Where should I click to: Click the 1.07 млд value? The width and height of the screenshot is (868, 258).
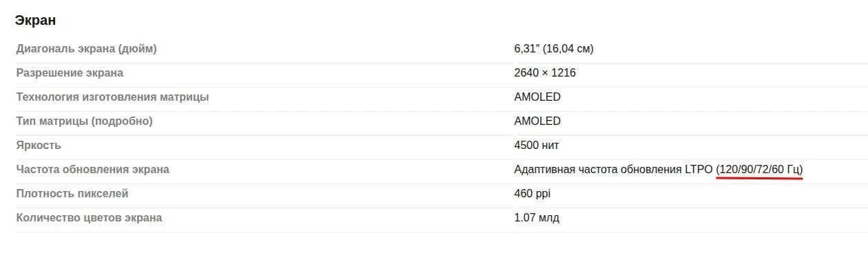point(537,217)
